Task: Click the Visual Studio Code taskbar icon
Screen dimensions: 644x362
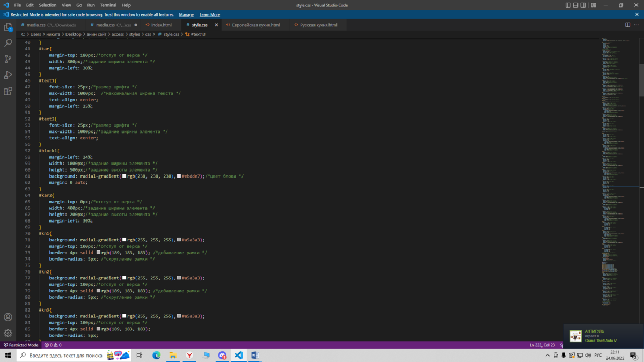Action: [239, 355]
